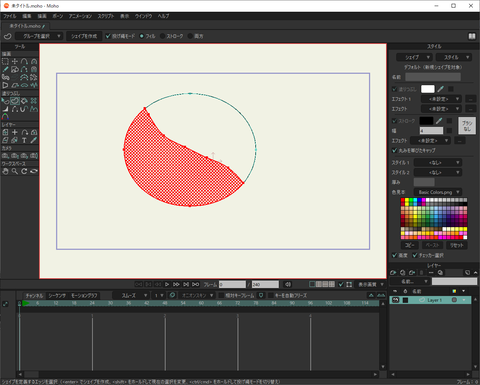
Task: Pick fill color with eyedropper icon
Action: (441, 89)
